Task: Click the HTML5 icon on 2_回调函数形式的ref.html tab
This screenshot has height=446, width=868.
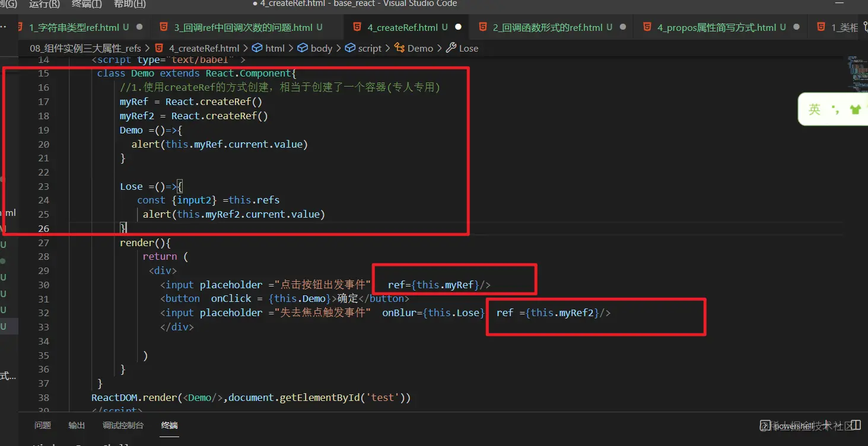Action: (482, 27)
